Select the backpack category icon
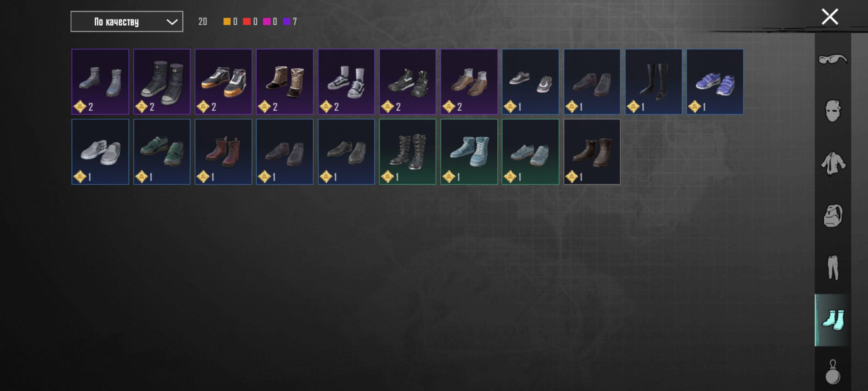The width and height of the screenshot is (868, 391). click(x=832, y=216)
